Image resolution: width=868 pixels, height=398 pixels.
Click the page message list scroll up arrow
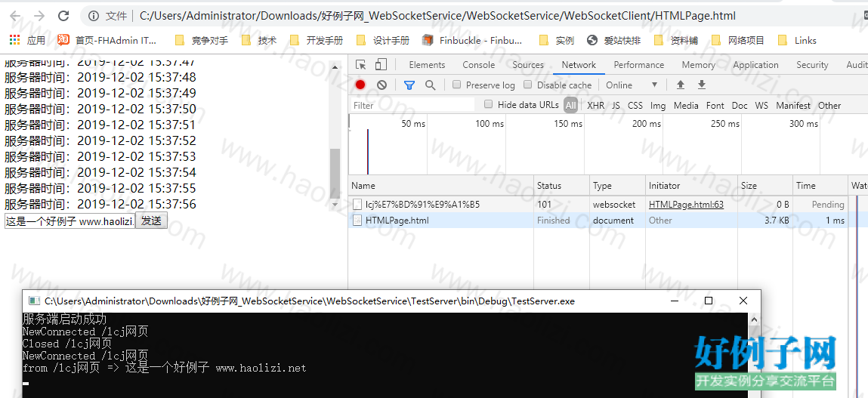335,67
